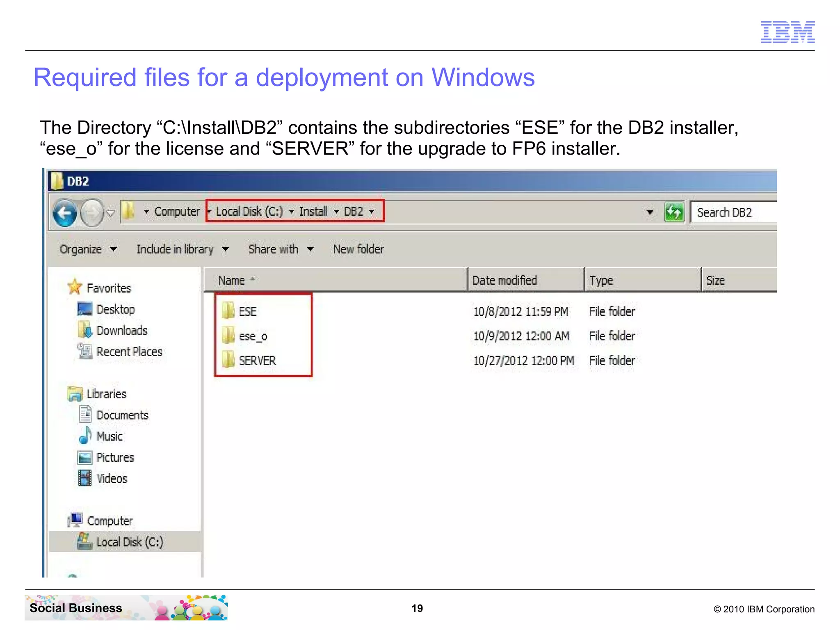Open Recent Places in navigation pane
840x630 pixels.
click(129, 352)
